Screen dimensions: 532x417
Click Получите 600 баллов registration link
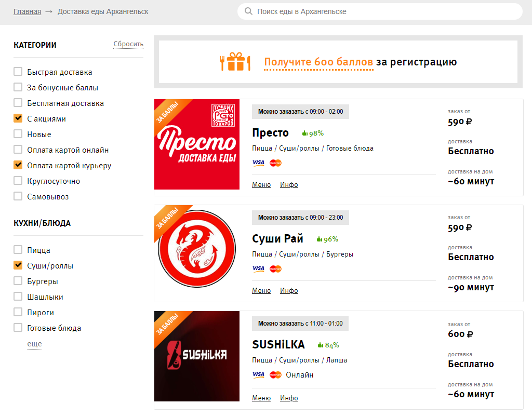tap(318, 62)
